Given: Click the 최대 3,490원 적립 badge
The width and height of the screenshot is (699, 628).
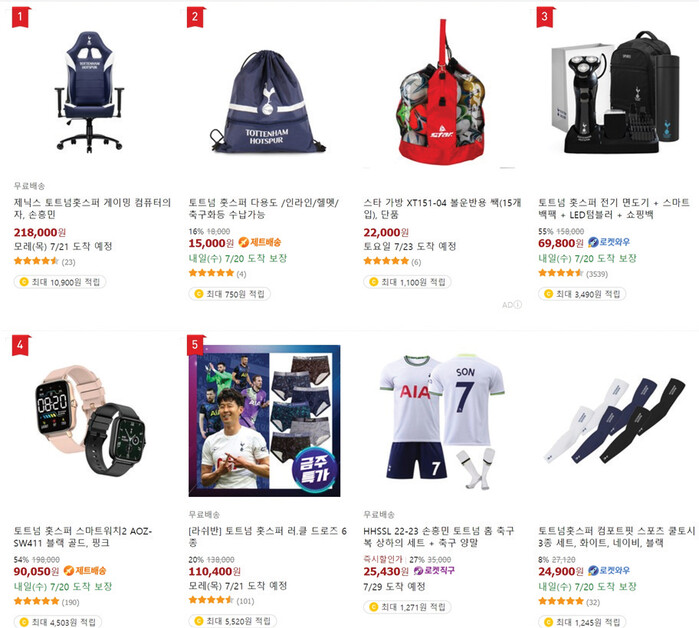Looking at the screenshot, I should pyautogui.click(x=582, y=294).
